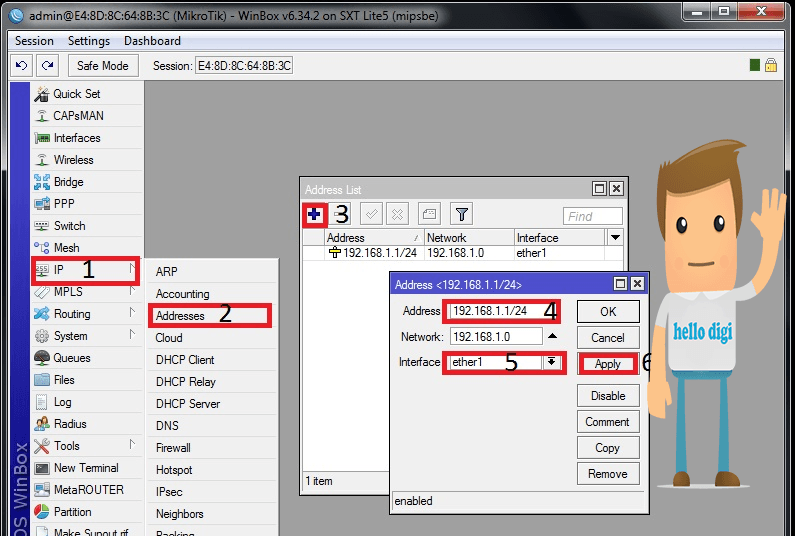This screenshot has width=795, height=536.
Task: Click the Disable button in Address dialog
Action: 608,396
